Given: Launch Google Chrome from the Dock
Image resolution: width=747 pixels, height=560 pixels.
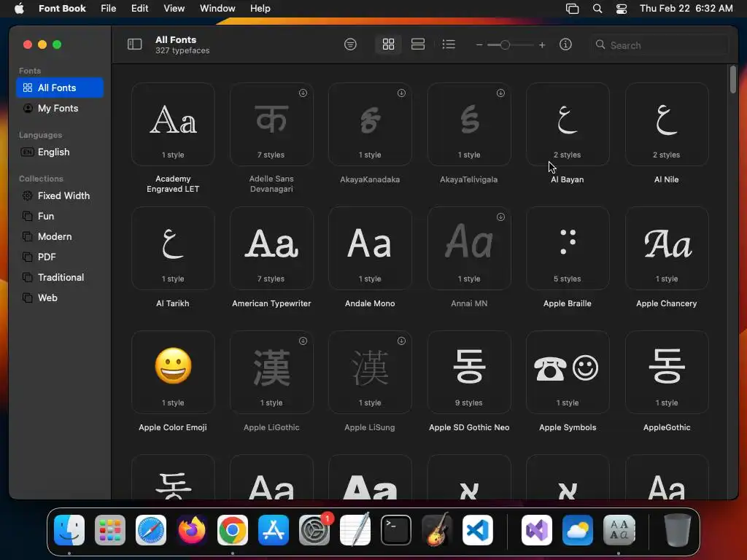Looking at the screenshot, I should [233, 530].
